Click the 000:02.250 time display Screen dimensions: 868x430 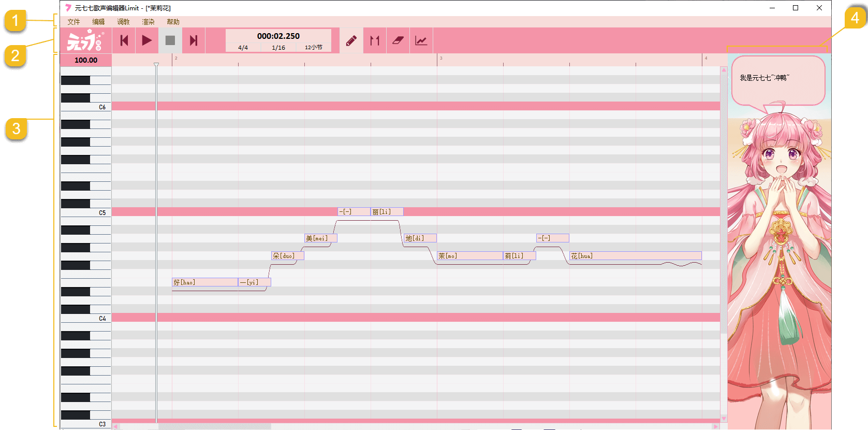tap(278, 36)
